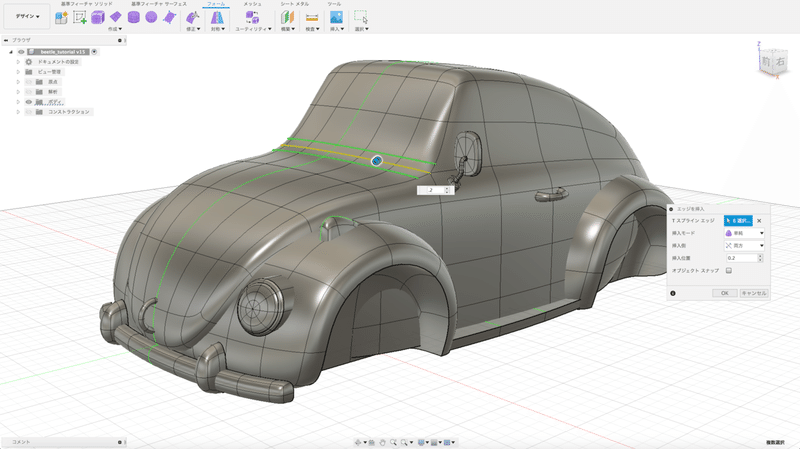The image size is (800, 449).
Task: Expand the ドキュメントの設定 tree node
Action: (x=18, y=62)
